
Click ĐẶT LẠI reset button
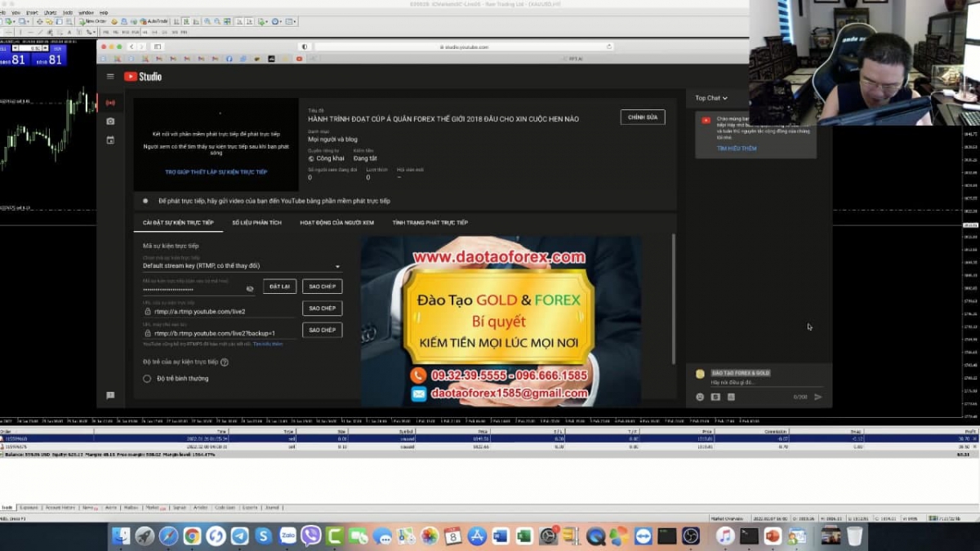pyautogui.click(x=279, y=287)
